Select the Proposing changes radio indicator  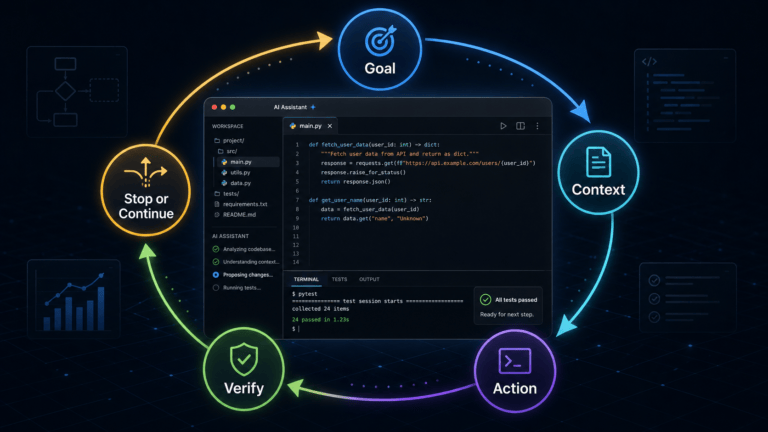pyautogui.click(x=216, y=275)
